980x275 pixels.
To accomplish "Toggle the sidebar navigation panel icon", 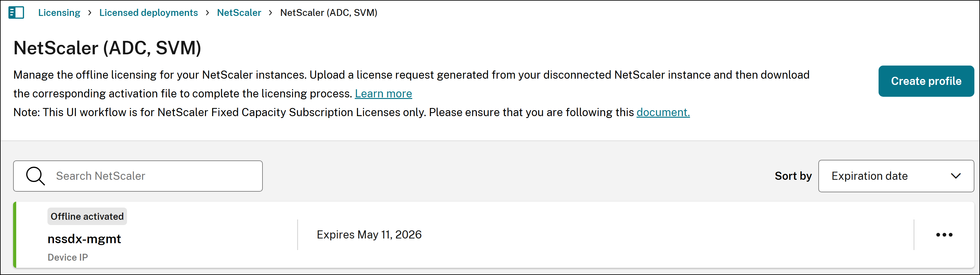I will 16,12.
